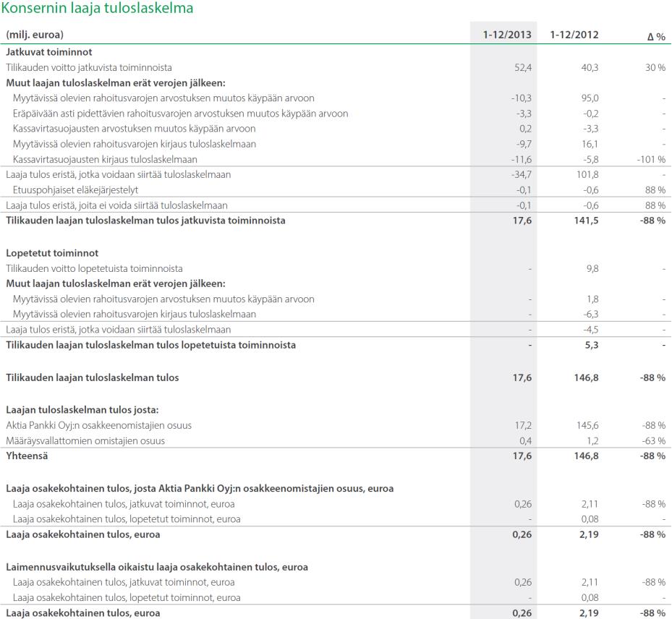Click '0,2' in Kassavirtasuojausten arvostuksen row
Image resolution: width=672 pixels, height=619 pixels.
[525, 129]
